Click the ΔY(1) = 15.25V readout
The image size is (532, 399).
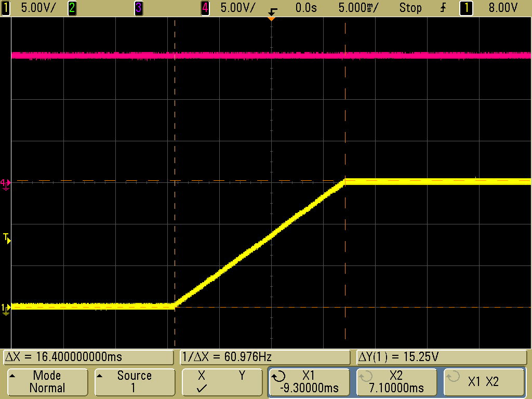click(442, 357)
